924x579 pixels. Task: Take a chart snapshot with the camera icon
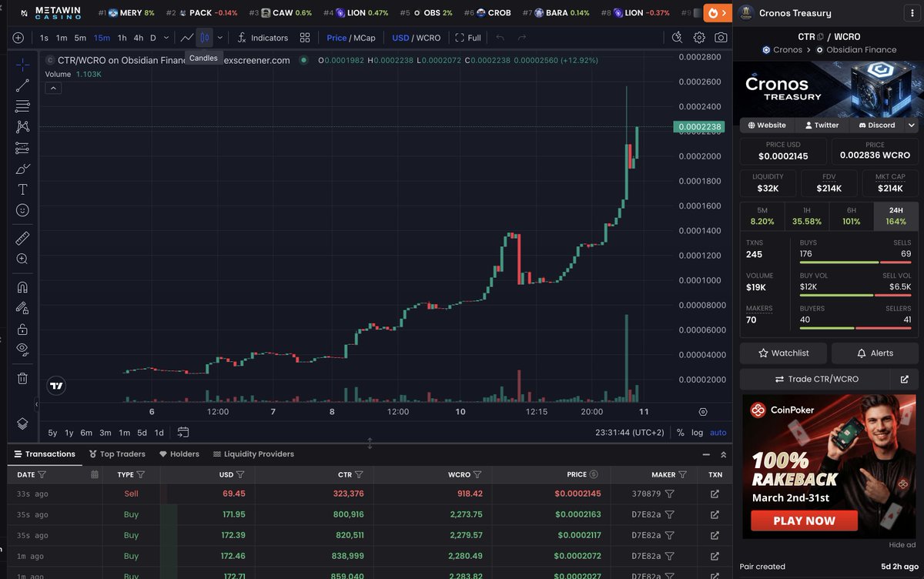[x=720, y=37]
